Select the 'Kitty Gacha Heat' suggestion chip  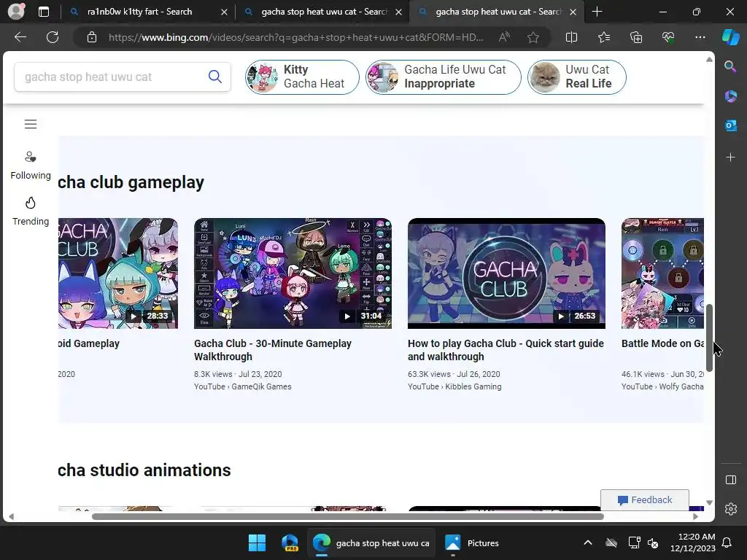[x=302, y=77]
